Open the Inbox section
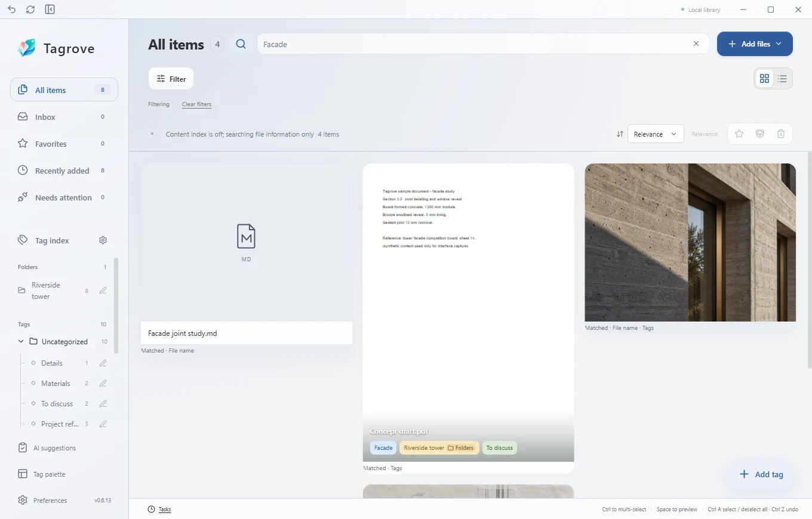The width and height of the screenshot is (812, 519). tap(64, 117)
